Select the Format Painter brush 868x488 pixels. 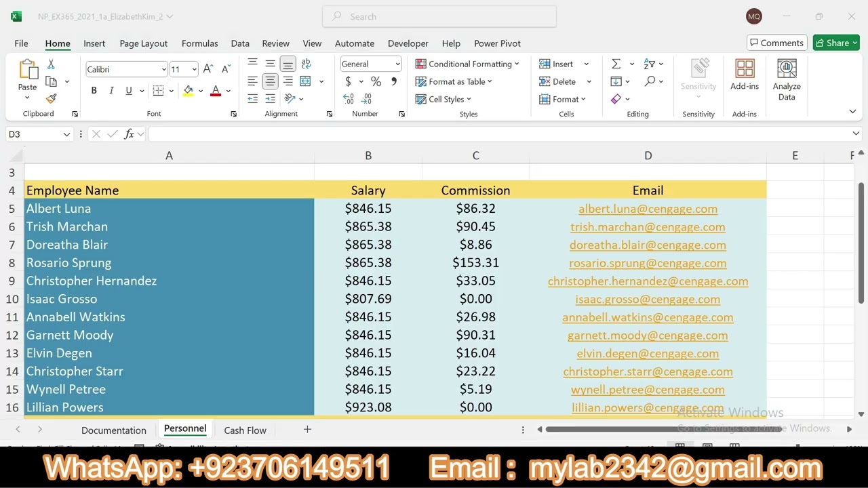[x=52, y=98]
